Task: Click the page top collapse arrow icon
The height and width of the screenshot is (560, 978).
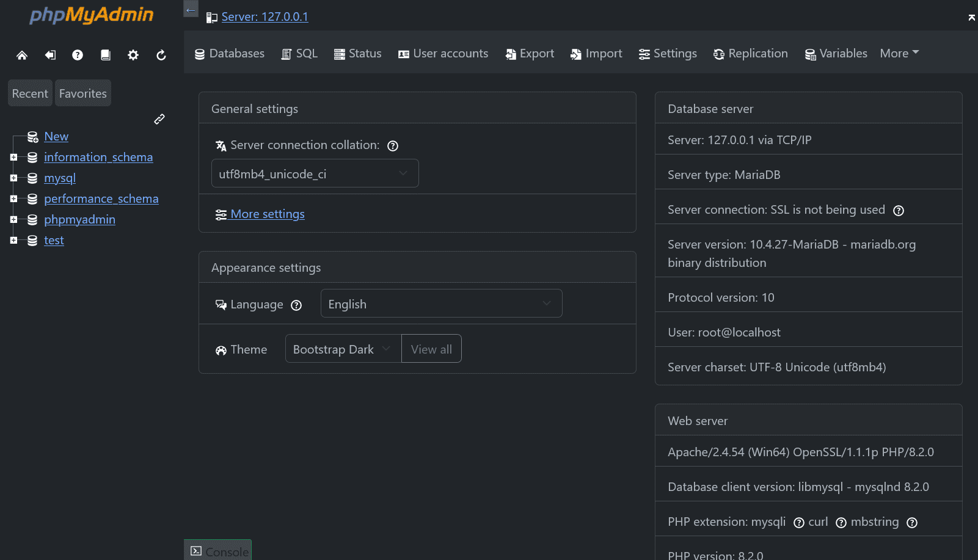Action: pos(971,17)
